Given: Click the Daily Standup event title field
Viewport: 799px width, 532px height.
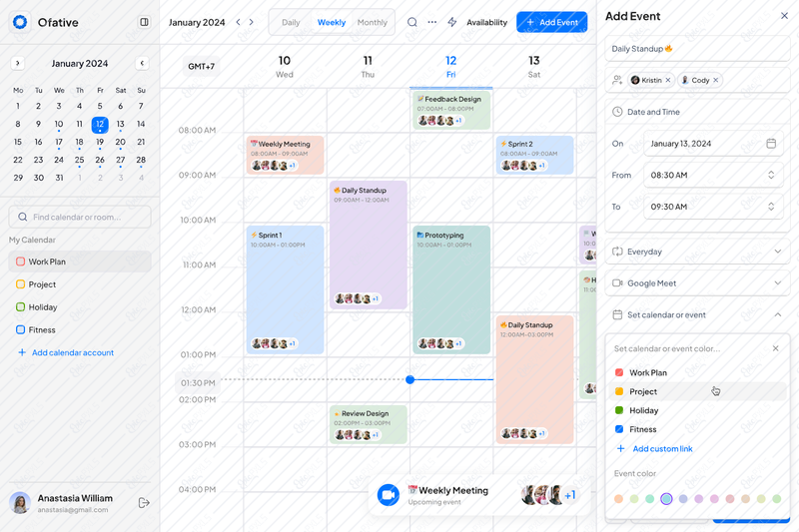Looking at the screenshot, I should 697,49.
